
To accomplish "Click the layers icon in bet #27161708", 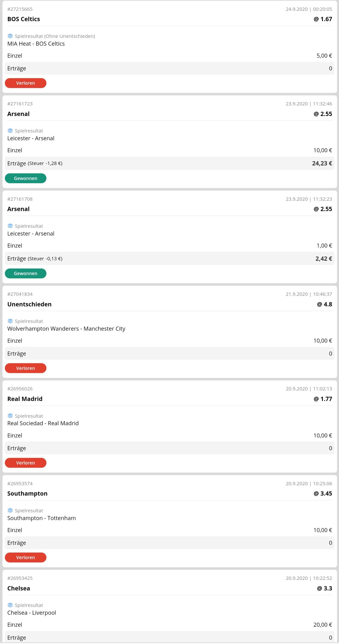I will pyautogui.click(x=10, y=226).
